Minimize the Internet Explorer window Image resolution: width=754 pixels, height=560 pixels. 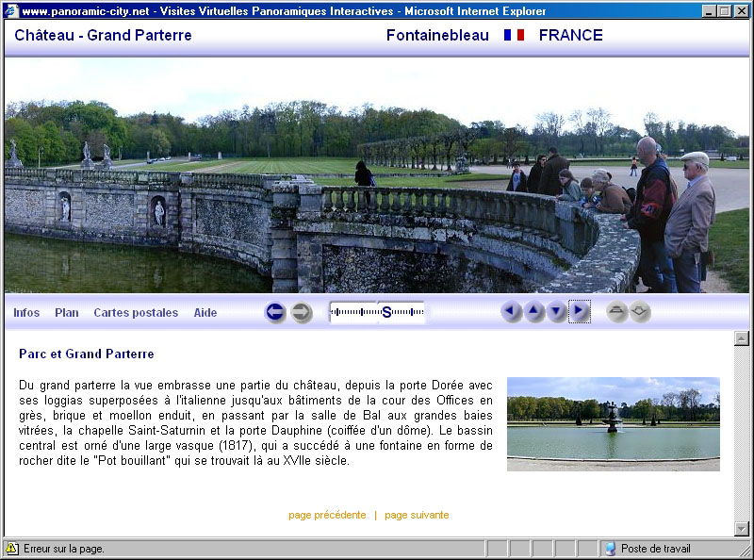(x=709, y=11)
